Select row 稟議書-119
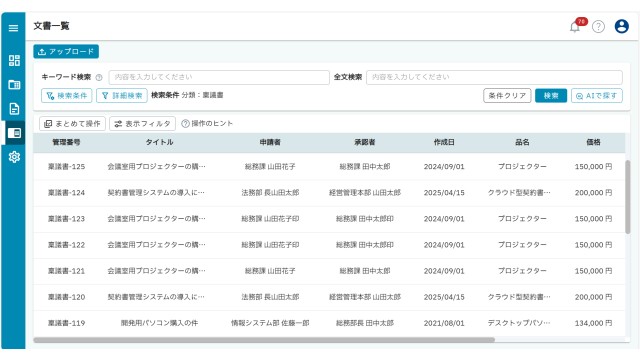Image resolution: width=640 pixels, height=360 pixels. pyautogui.click(x=329, y=323)
